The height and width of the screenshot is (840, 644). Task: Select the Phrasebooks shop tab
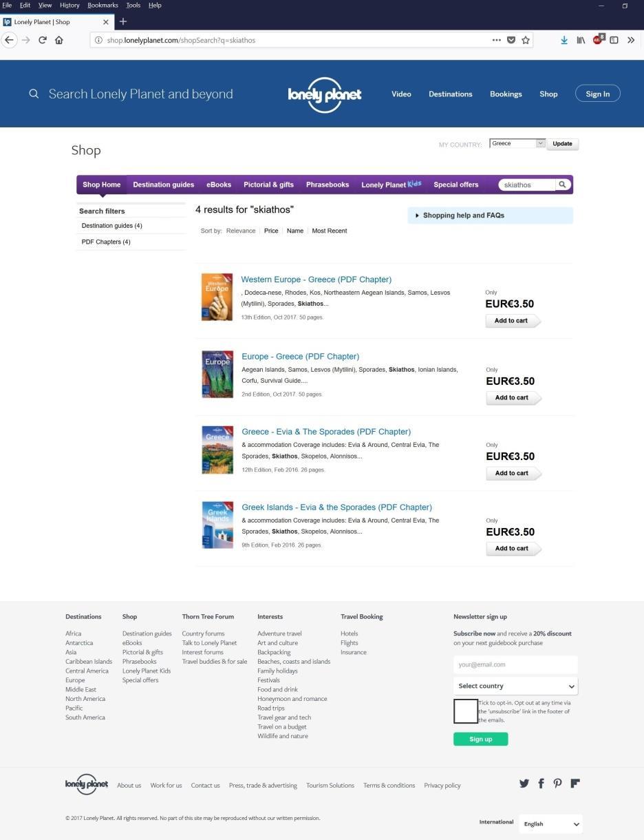pyautogui.click(x=328, y=185)
